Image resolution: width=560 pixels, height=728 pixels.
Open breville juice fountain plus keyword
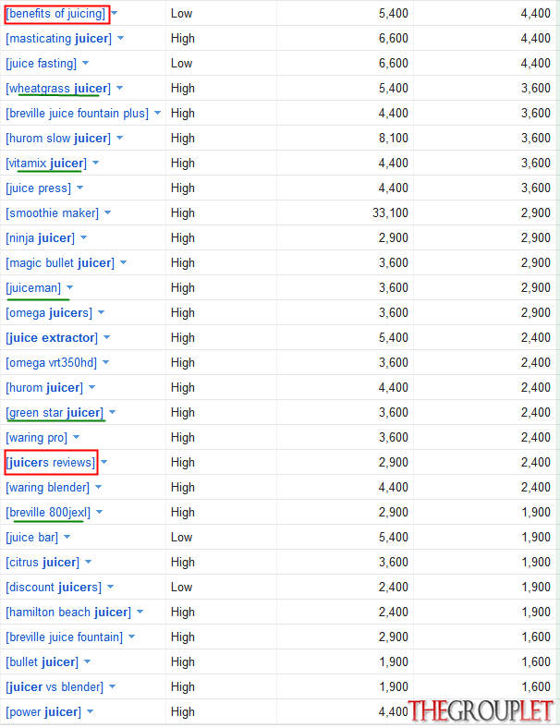pos(78,114)
